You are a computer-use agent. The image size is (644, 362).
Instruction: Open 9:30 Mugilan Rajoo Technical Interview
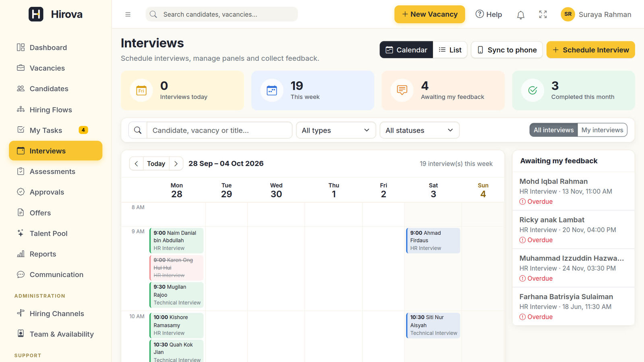[x=176, y=295]
